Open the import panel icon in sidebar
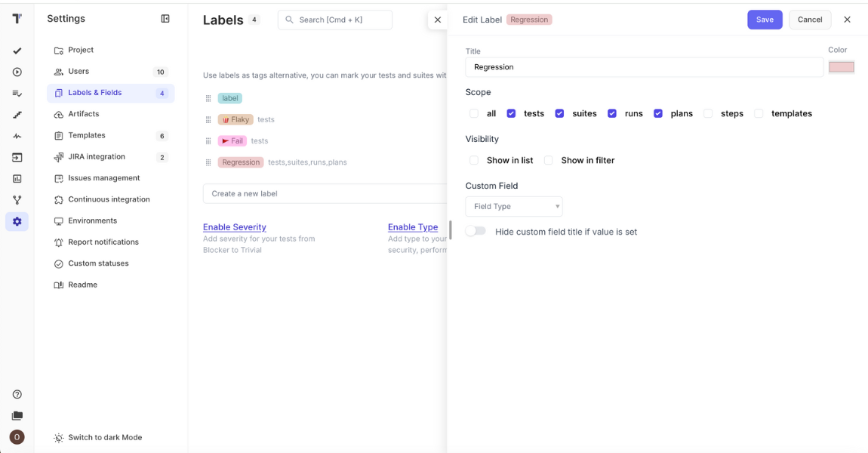The image size is (868, 453). click(17, 156)
